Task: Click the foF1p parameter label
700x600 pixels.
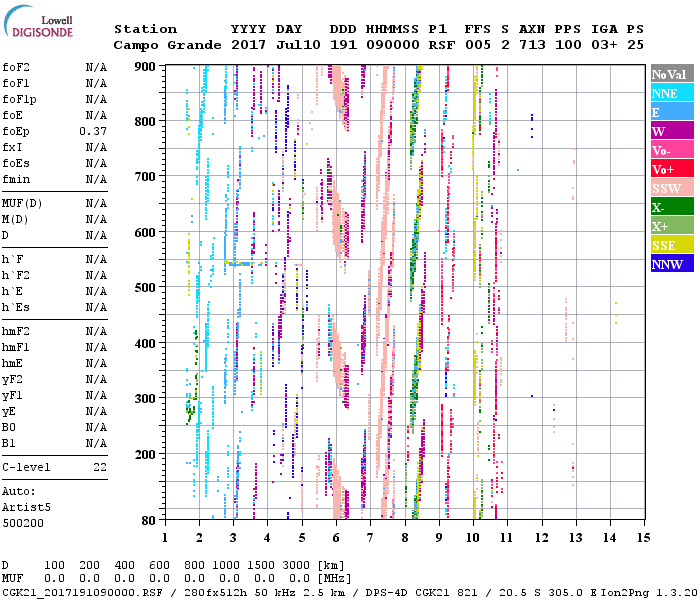Action: coord(19,100)
